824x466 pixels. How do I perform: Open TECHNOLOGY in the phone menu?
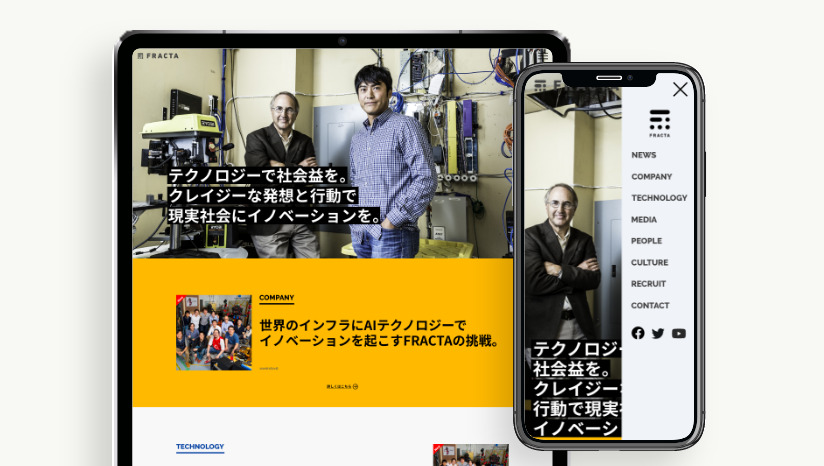click(x=659, y=198)
